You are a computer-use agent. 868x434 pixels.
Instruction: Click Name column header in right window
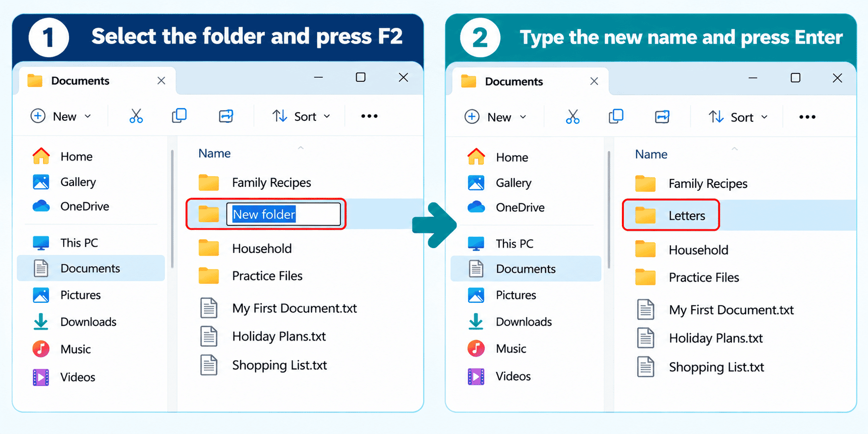pyautogui.click(x=651, y=155)
